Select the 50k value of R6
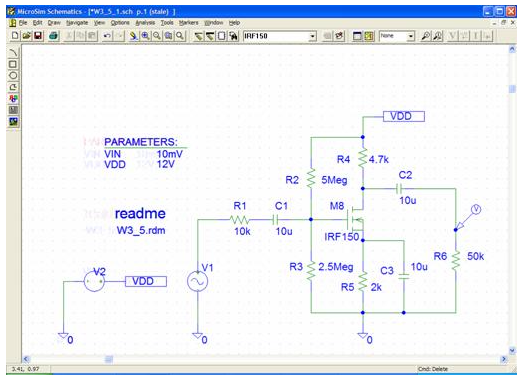The width and height of the screenshot is (520, 379). point(476,256)
